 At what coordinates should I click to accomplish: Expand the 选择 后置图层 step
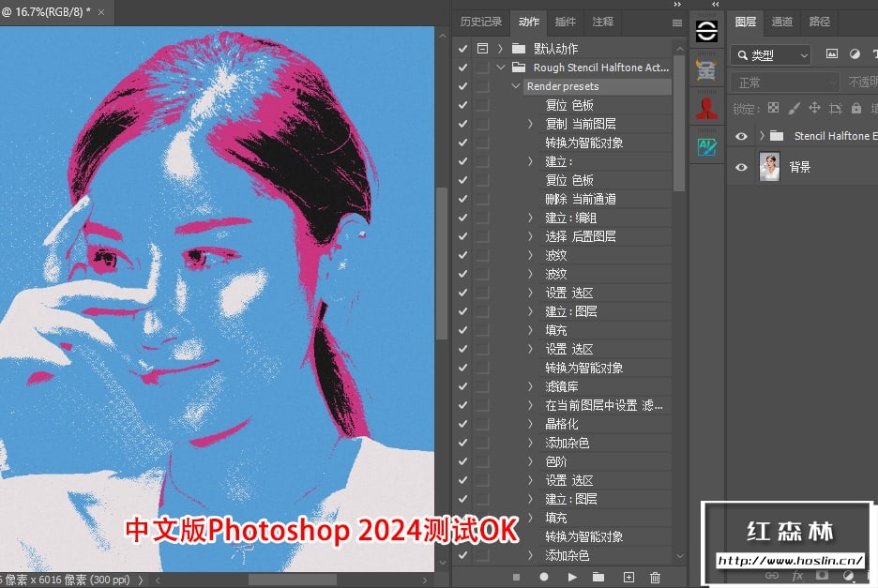point(530,236)
